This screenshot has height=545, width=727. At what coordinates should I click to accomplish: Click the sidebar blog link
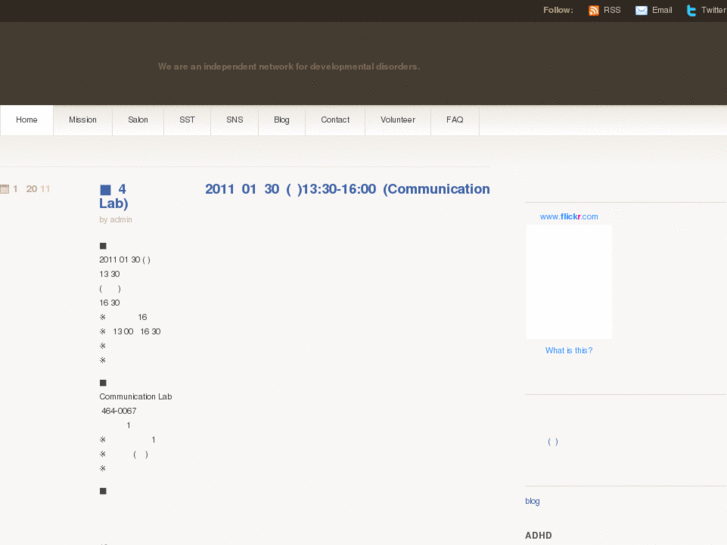click(x=532, y=501)
